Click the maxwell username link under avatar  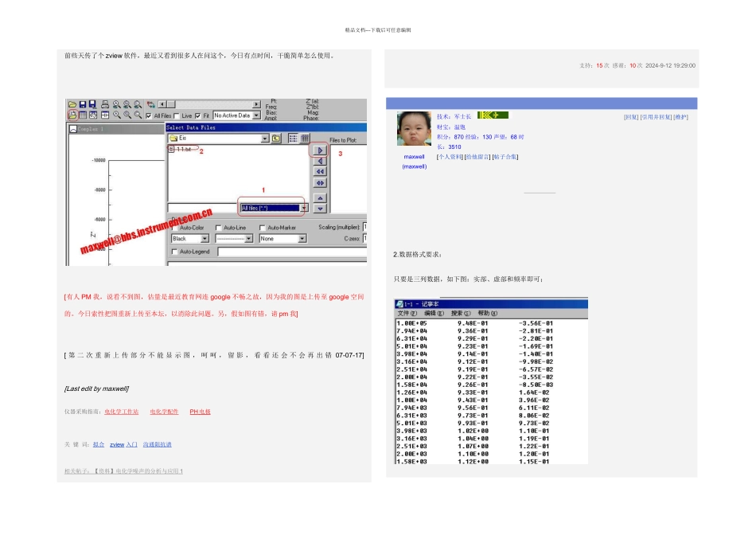(x=414, y=157)
